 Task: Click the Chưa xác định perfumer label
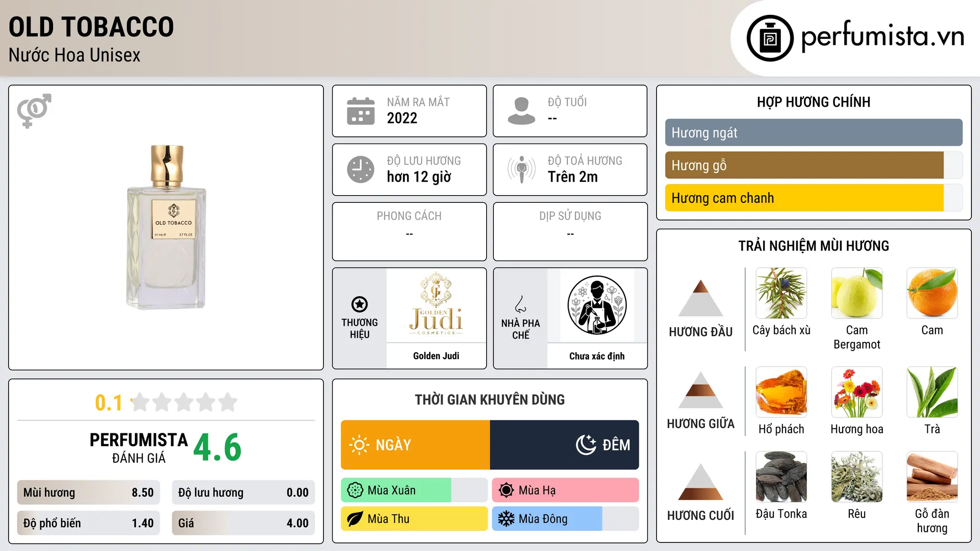pyautogui.click(x=597, y=356)
